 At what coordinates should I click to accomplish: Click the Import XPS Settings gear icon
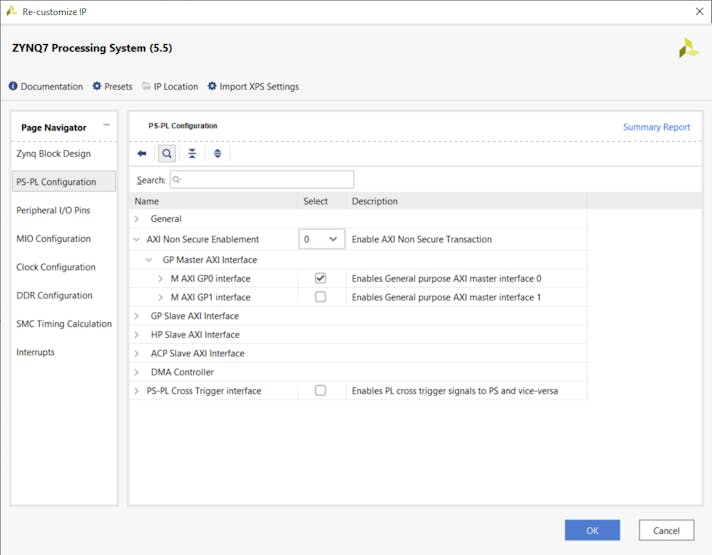click(212, 87)
